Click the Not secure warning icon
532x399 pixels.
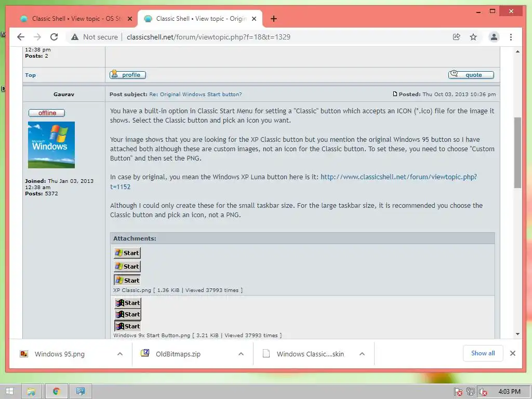click(x=75, y=37)
